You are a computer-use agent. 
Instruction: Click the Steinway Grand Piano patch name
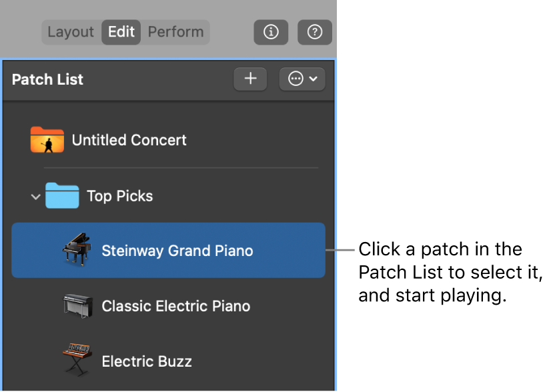click(177, 251)
